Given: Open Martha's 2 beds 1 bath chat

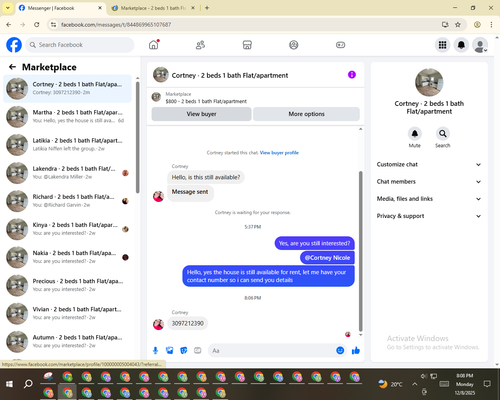Looking at the screenshot, I should pyautogui.click(x=67, y=116).
